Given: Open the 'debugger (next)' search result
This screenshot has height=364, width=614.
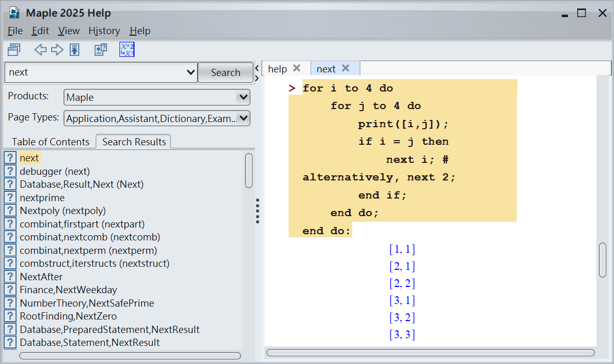Looking at the screenshot, I should click(55, 171).
